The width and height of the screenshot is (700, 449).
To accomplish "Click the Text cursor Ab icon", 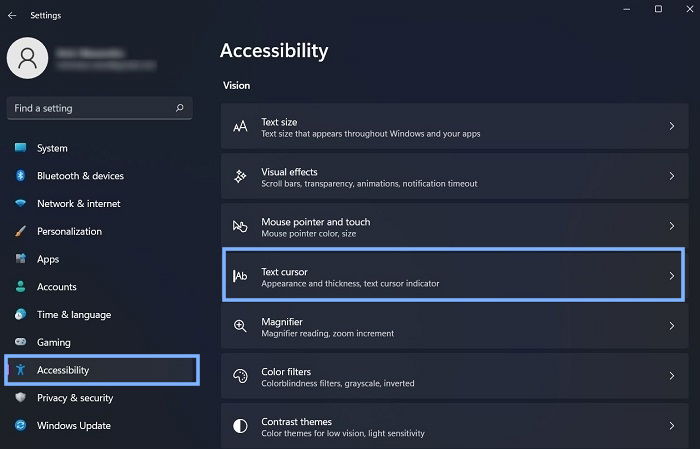I will pos(240,276).
